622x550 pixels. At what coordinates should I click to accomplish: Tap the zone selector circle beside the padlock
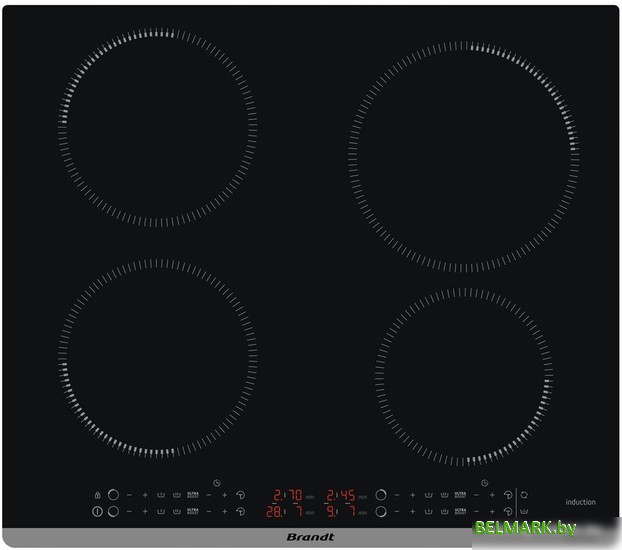pos(113,495)
